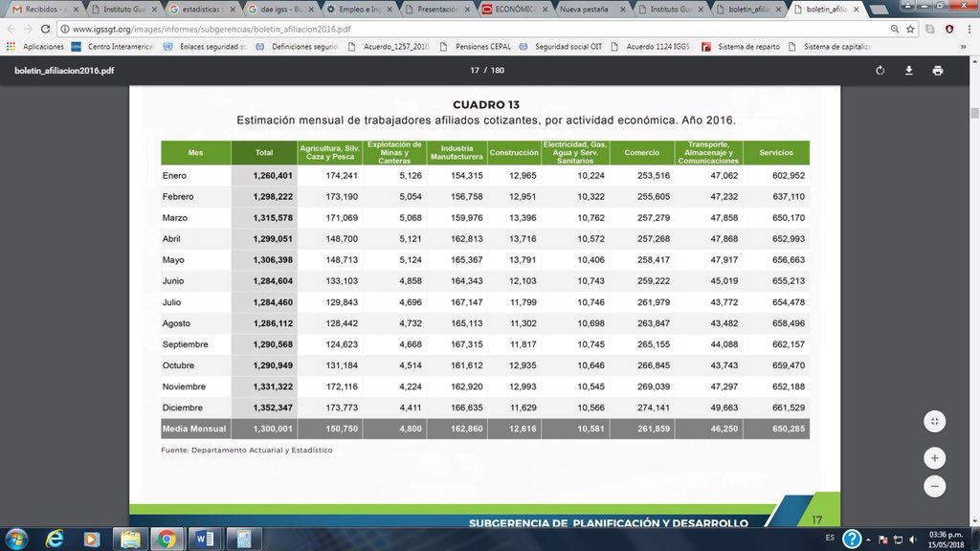The image size is (980, 551).
Task: Click the page number field 17
Action: [x=475, y=70]
